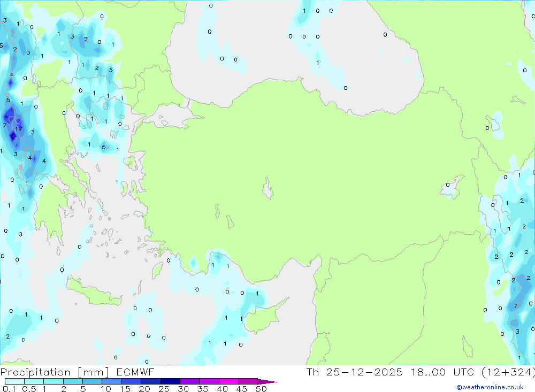
Task: Select the 40–45 mm magenta legend swatch
Action: point(228,381)
